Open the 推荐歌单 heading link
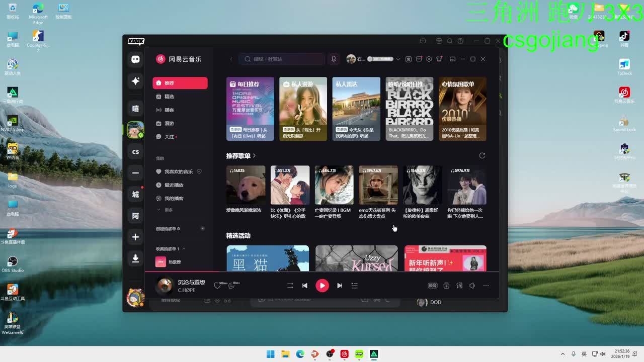This screenshot has width=644, height=362. pos(240,156)
